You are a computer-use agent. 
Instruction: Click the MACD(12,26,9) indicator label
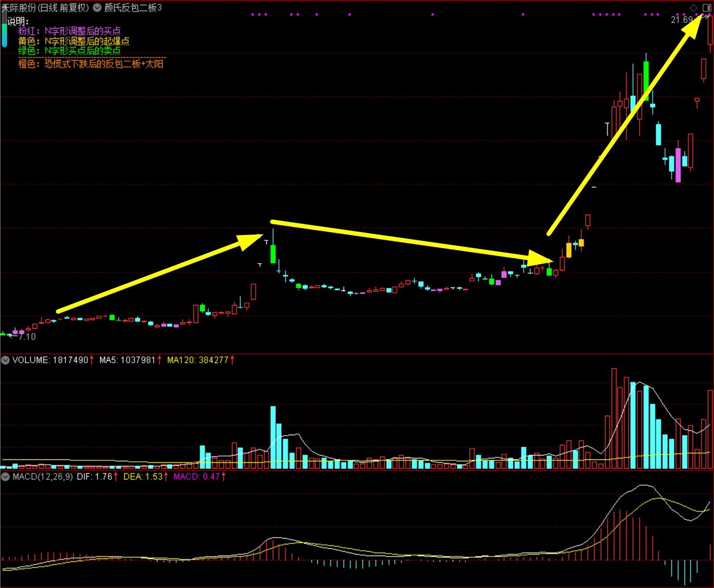(43, 477)
